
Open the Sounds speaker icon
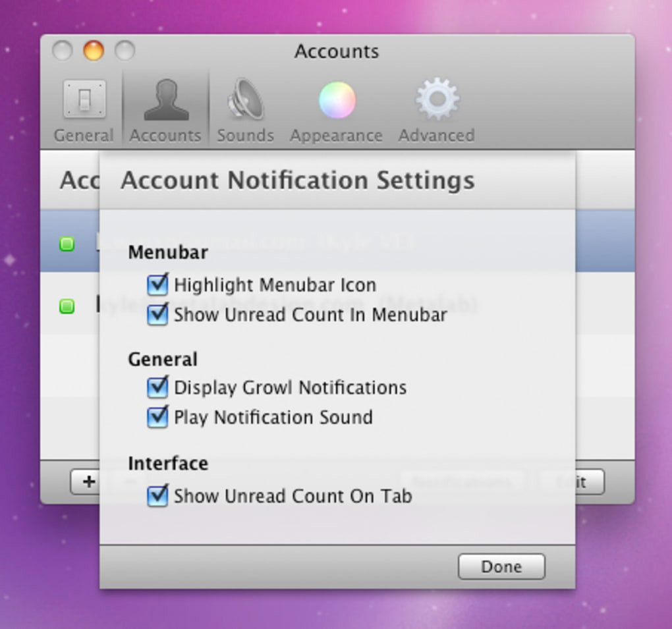click(245, 99)
